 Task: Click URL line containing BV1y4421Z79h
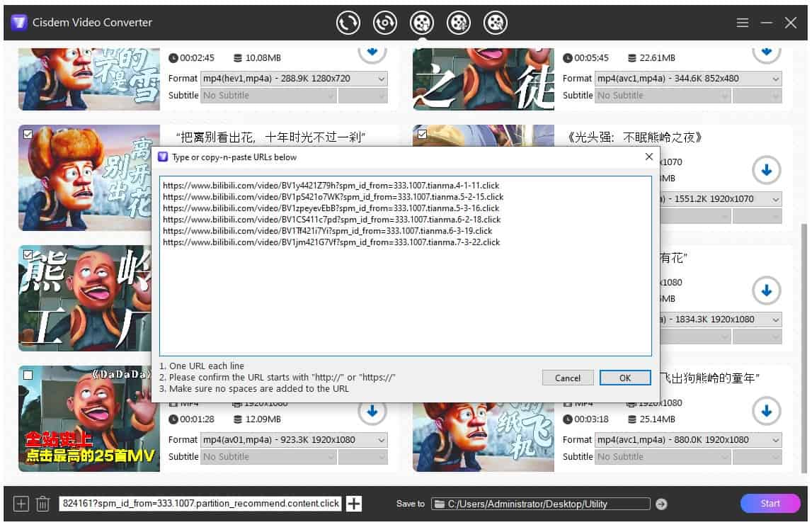331,186
